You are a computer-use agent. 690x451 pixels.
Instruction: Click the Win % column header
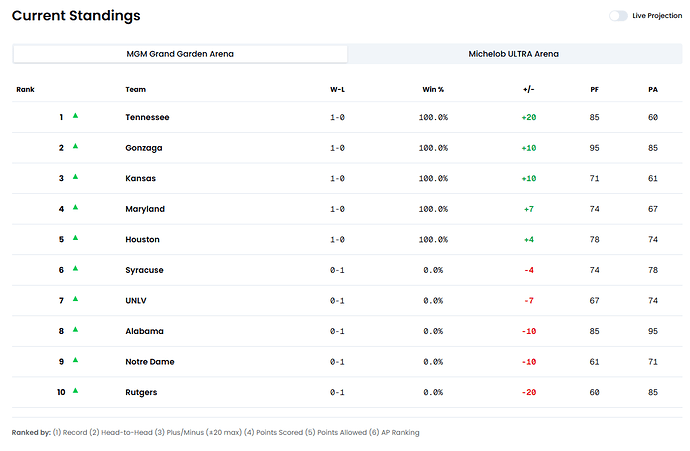click(433, 90)
